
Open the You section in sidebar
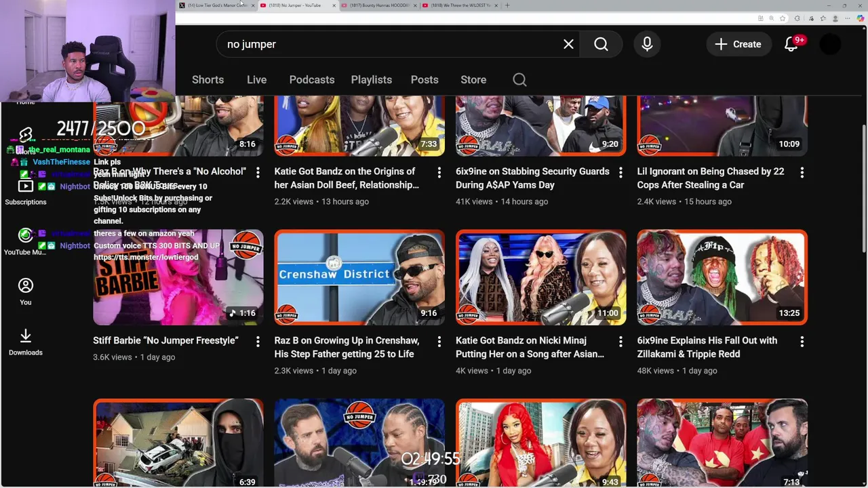(26, 292)
